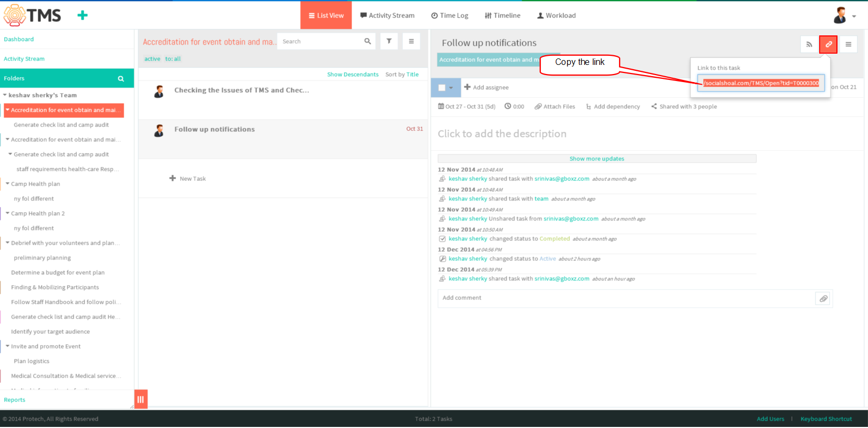
Task: Select the Follow up notifications task
Action: pos(283,139)
